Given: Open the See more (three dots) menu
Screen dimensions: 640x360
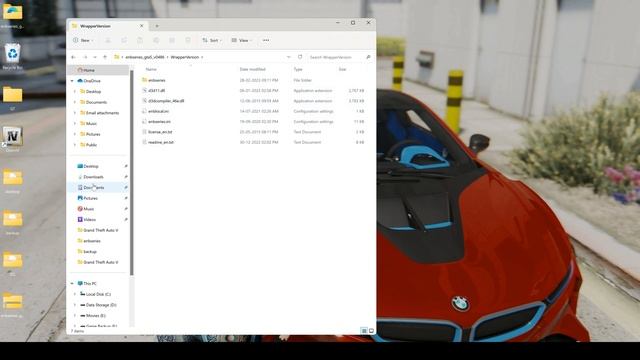Looking at the screenshot, I should coord(266,40).
